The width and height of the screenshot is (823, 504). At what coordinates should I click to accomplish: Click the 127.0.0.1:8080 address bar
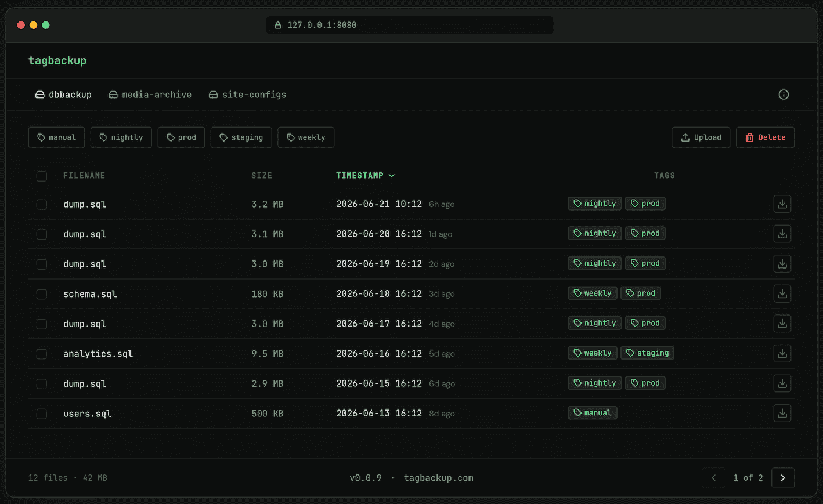pos(409,25)
